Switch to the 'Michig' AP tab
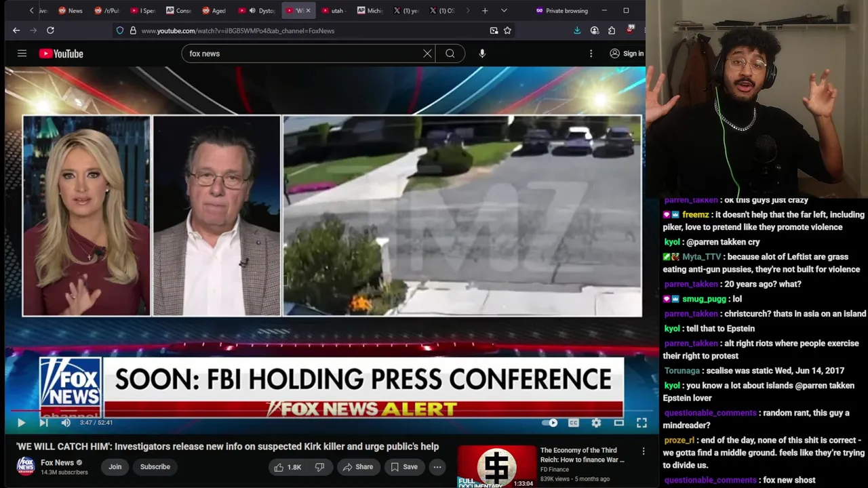 370,11
